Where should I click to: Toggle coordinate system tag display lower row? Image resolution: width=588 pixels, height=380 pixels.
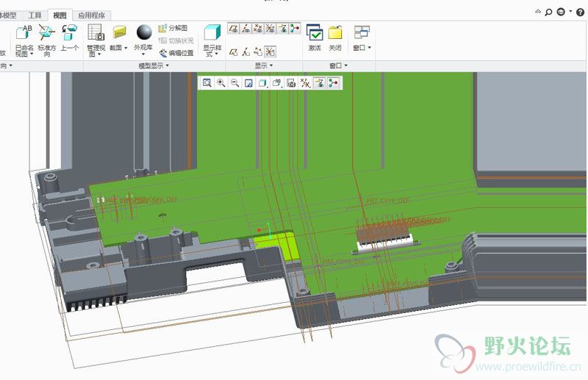click(270, 51)
